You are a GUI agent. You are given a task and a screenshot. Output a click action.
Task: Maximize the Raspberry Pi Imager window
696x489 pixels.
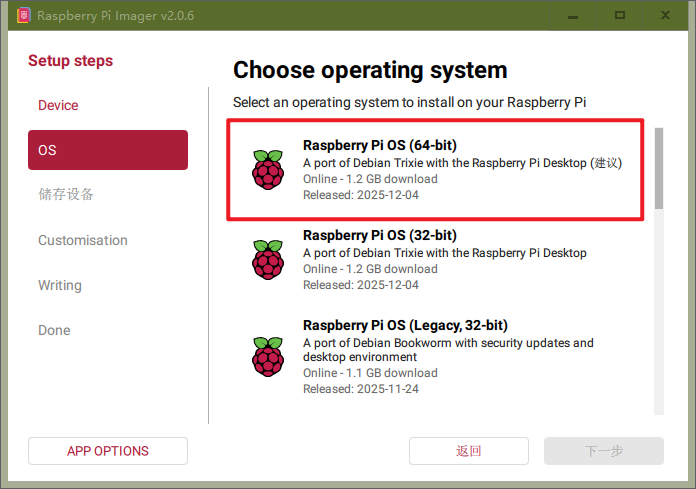[x=620, y=15]
